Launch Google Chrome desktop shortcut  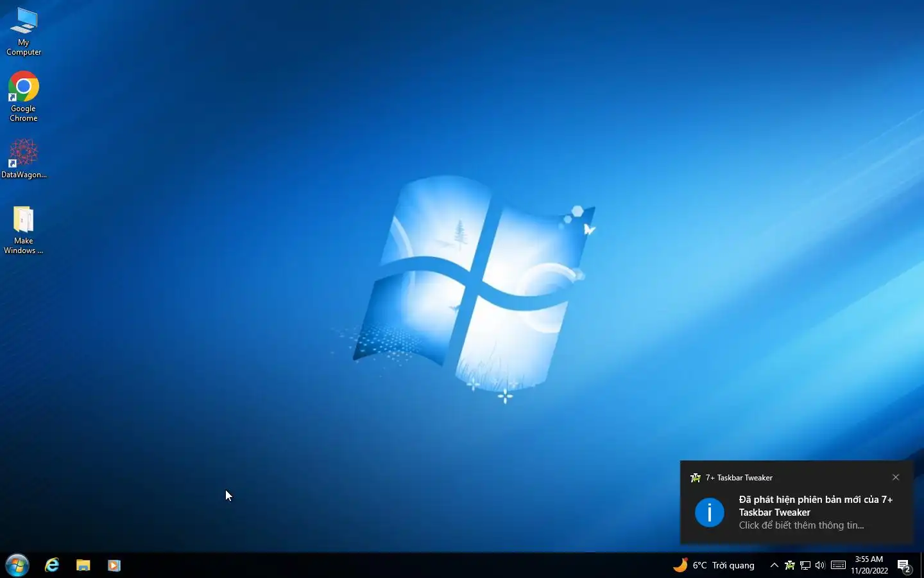tap(24, 96)
